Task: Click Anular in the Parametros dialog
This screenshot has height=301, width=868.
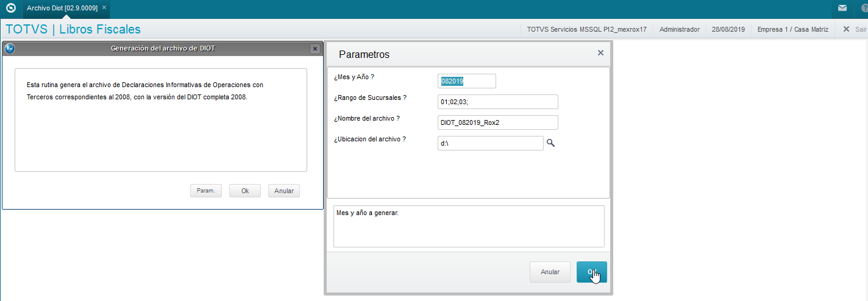Action: 550,272
